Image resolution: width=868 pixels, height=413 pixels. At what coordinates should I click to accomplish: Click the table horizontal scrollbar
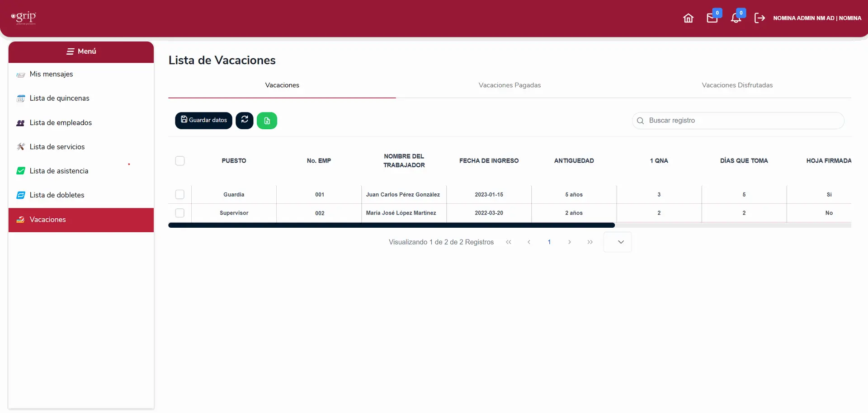pyautogui.click(x=392, y=225)
